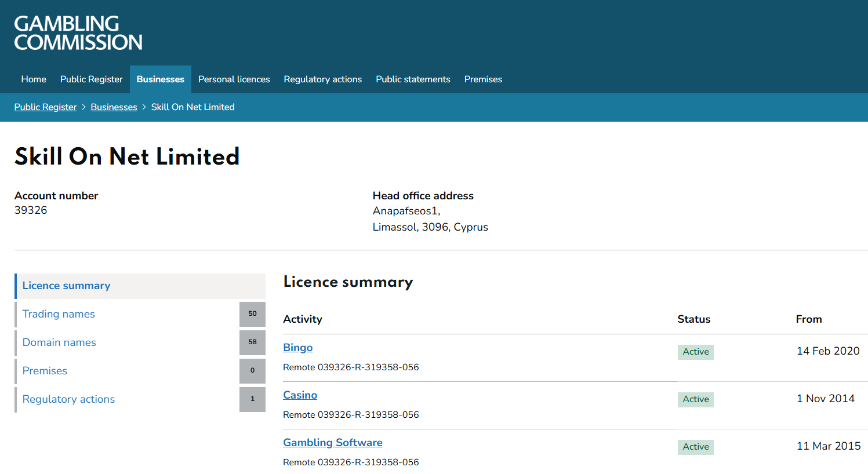Click Skill On Net Limited breadcrumb text
This screenshot has width=868, height=474.
[193, 107]
